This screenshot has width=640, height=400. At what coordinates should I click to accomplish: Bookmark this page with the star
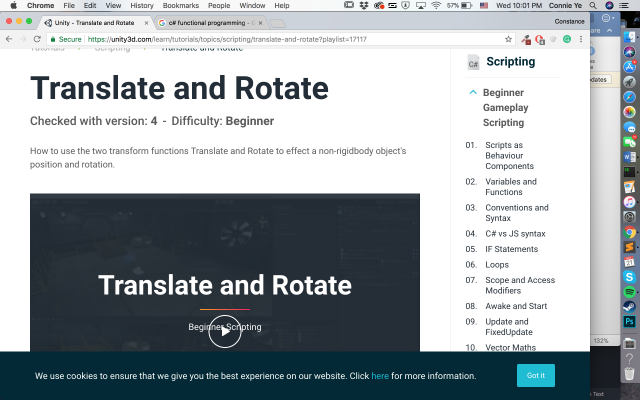pyautogui.click(x=508, y=39)
